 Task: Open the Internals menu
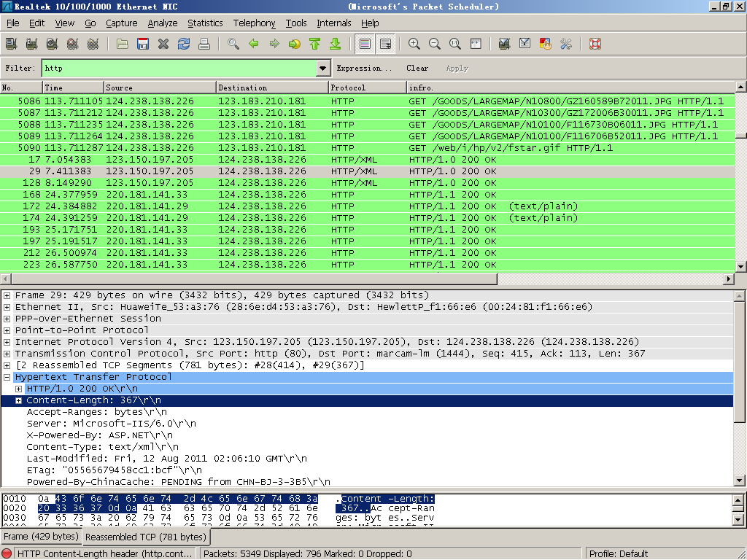(334, 23)
